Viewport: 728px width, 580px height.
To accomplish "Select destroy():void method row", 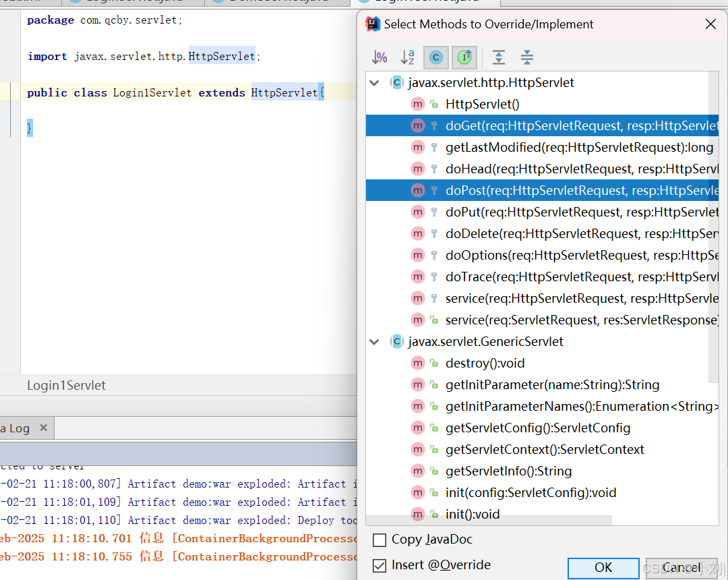I will (542, 363).
